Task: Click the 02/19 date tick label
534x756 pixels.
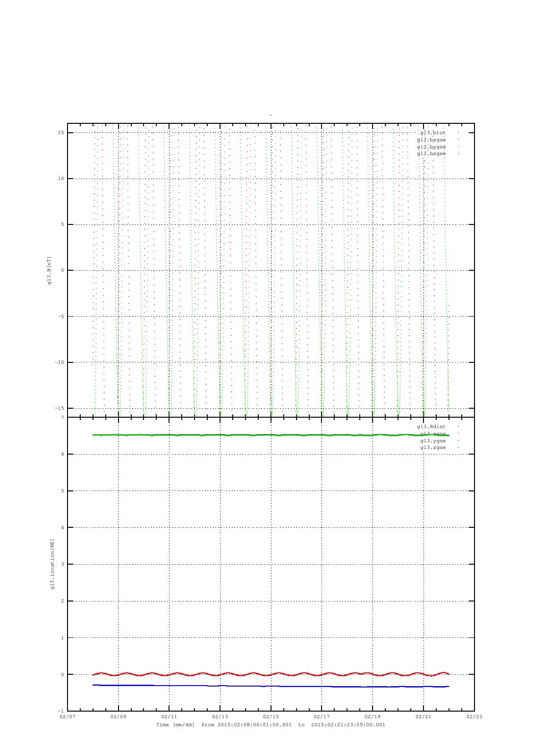Action: pyautogui.click(x=373, y=717)
